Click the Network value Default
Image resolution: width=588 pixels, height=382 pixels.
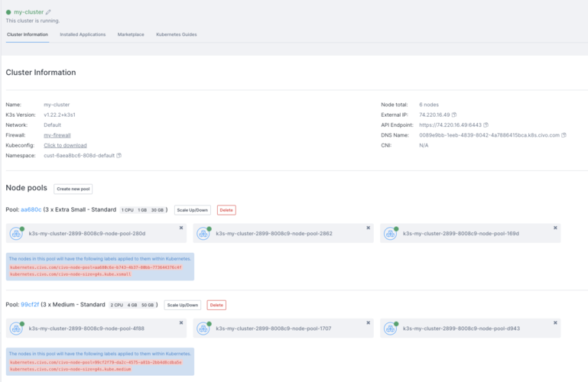(x=52, y=125)
